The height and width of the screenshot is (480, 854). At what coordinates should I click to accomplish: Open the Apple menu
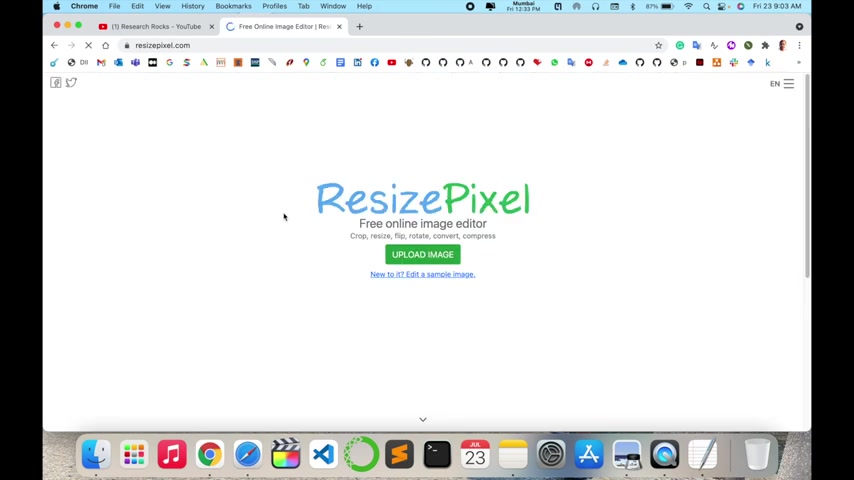tap(57, 6)
